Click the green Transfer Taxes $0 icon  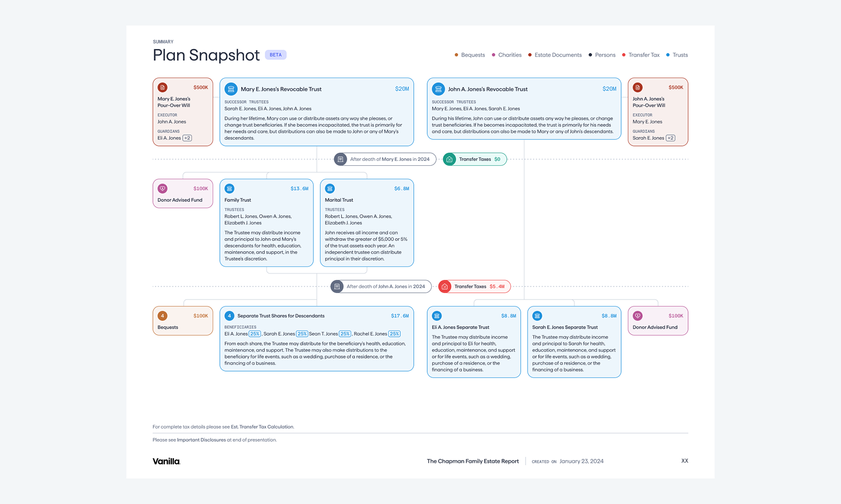[449, 159]
